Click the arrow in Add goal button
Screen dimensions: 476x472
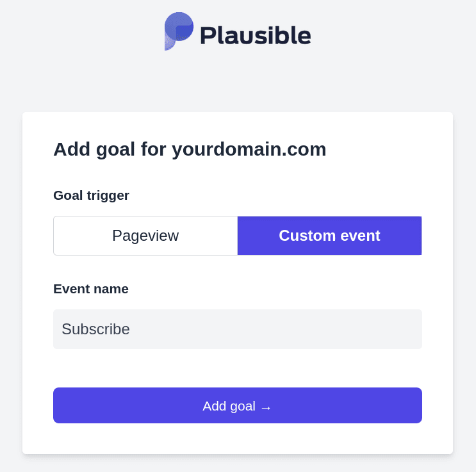point(266,407)
